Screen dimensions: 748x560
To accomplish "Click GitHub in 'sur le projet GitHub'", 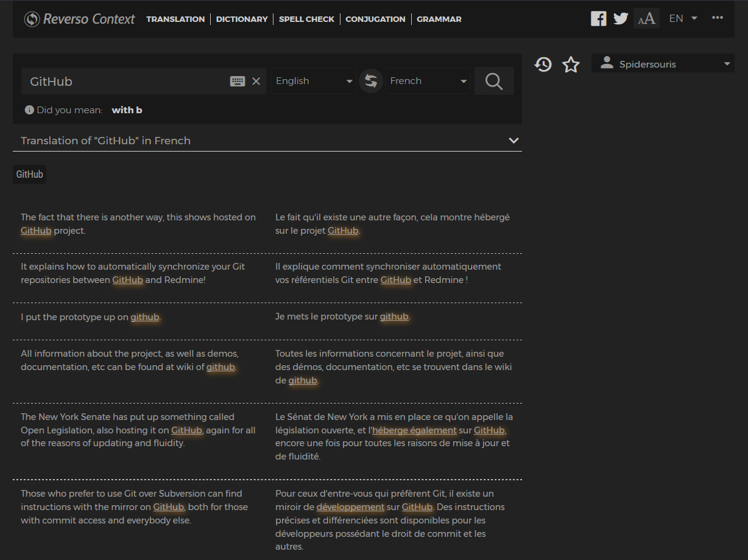I will tap(343, 231).
